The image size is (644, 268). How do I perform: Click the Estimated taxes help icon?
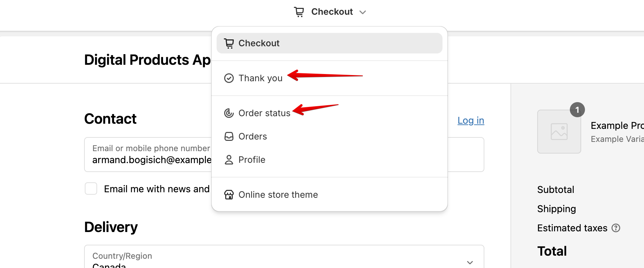616,228
